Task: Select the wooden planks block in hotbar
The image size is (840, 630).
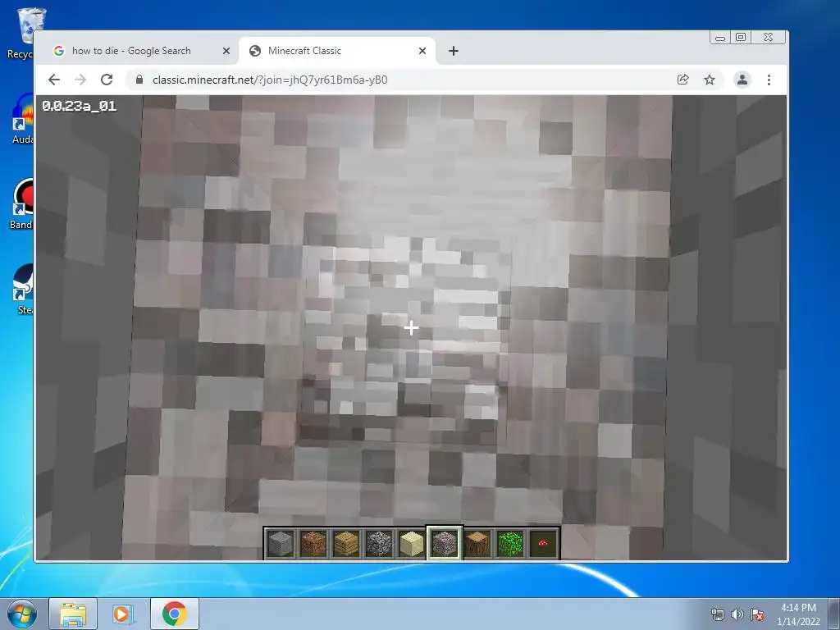Action: click(346, 543)
